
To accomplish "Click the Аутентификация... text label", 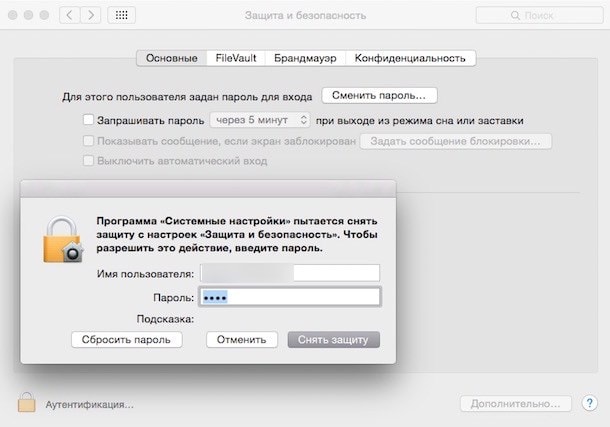I will pos(89,404).
